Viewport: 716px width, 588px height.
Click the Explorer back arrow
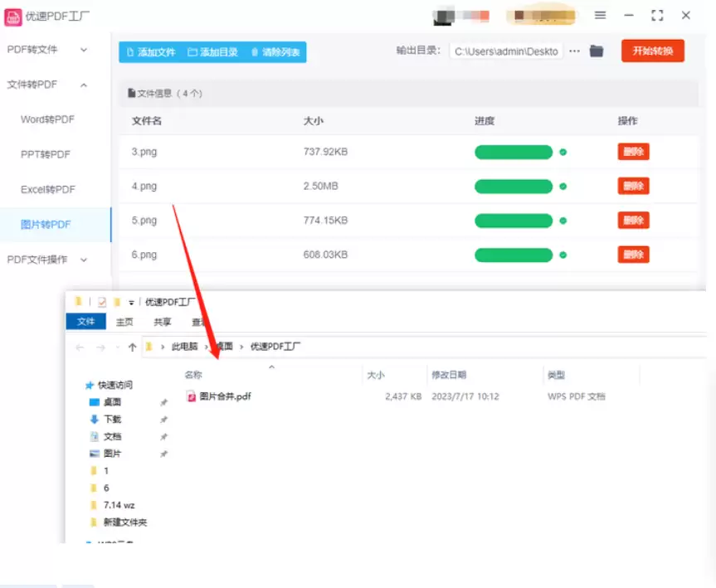pyautogui.click(x=80, y=347)
